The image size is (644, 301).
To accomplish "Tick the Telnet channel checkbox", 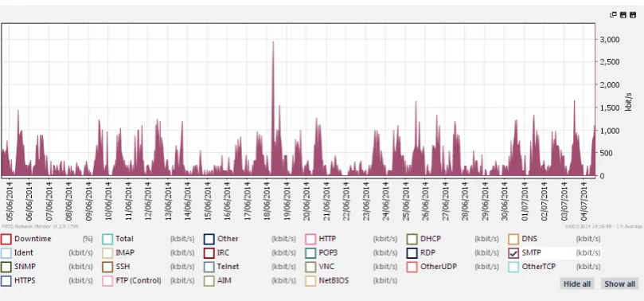I will tap(209, 267).
